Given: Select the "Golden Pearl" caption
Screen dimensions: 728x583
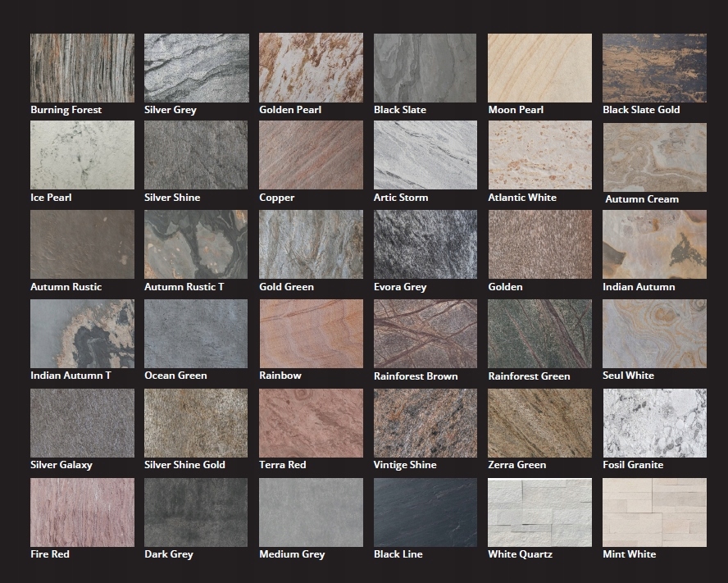Looking at the screenshot, I should pos(290,110).
